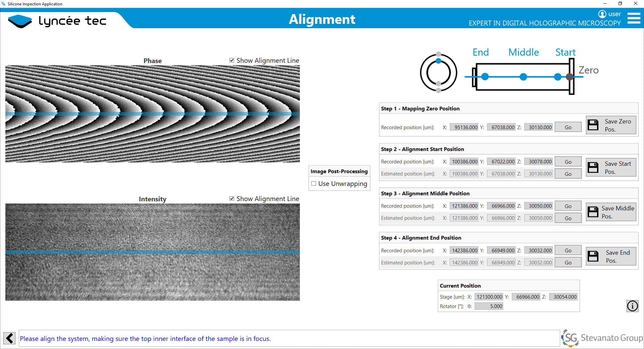The width and height of the screenshot is (644, 349).
Task: Enable the Use Unwrapping checkbox
Action: [x=314, y=184]
